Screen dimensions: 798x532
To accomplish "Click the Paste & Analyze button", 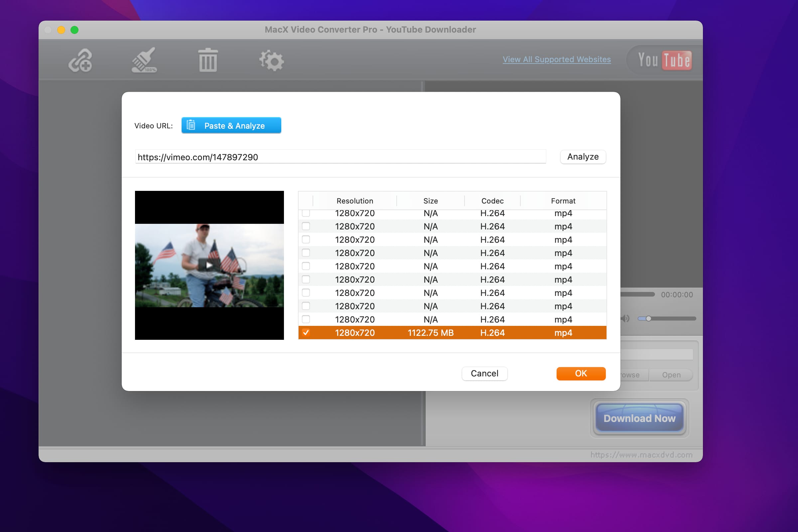I will tap(231, 125).
